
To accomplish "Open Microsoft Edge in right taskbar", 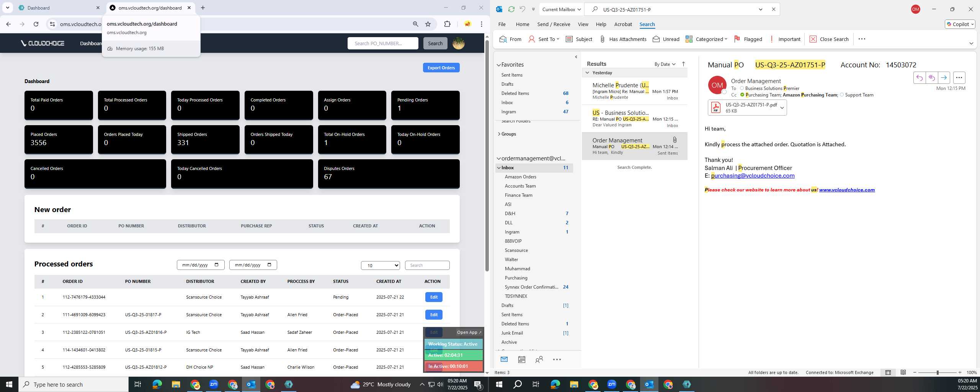I will pos(555,384).
